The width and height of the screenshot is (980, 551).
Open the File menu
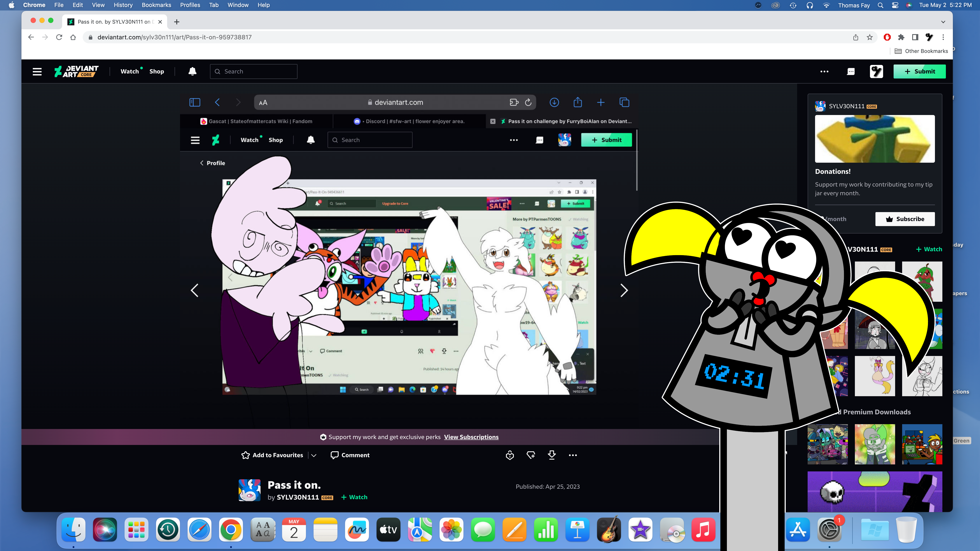pyautogui.click(x=59, y=5)
